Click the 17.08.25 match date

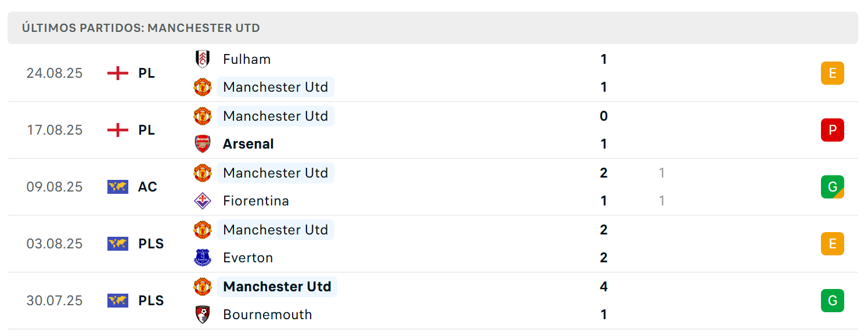click(x=55, y=130)
